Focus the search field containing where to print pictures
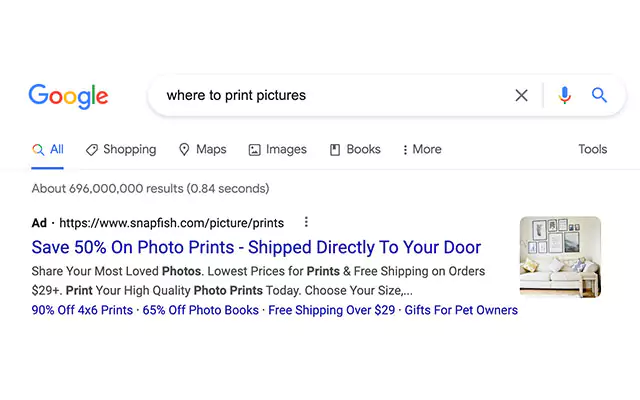640x400 pixels. click(330, 96)
